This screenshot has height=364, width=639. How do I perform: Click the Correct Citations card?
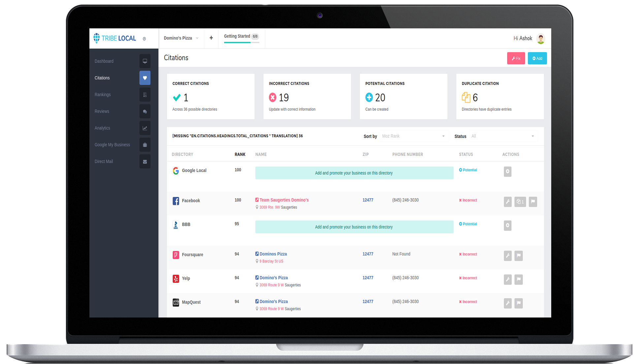211,96
